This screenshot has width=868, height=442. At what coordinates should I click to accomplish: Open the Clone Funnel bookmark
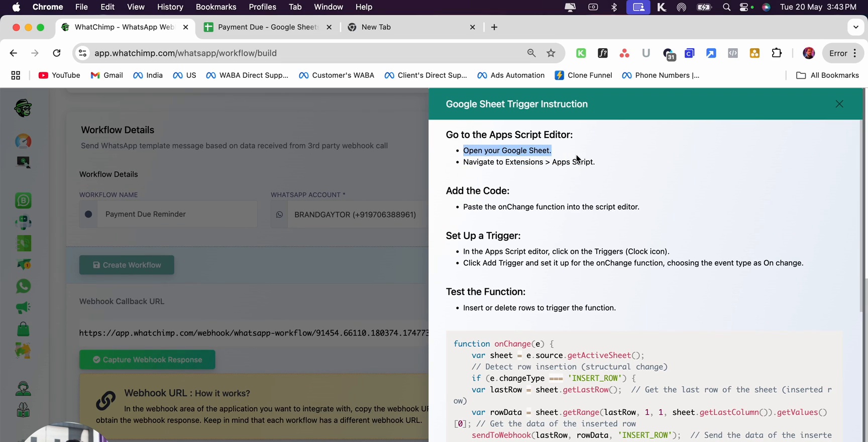pyautogui.click(x=583, y=75)
